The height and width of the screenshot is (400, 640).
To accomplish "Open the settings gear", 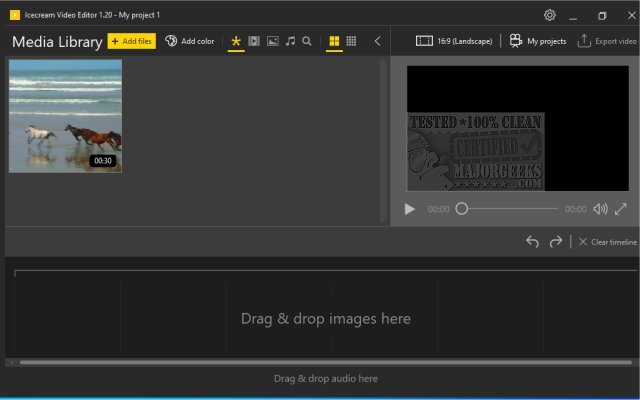I will [x=549, y=15].
